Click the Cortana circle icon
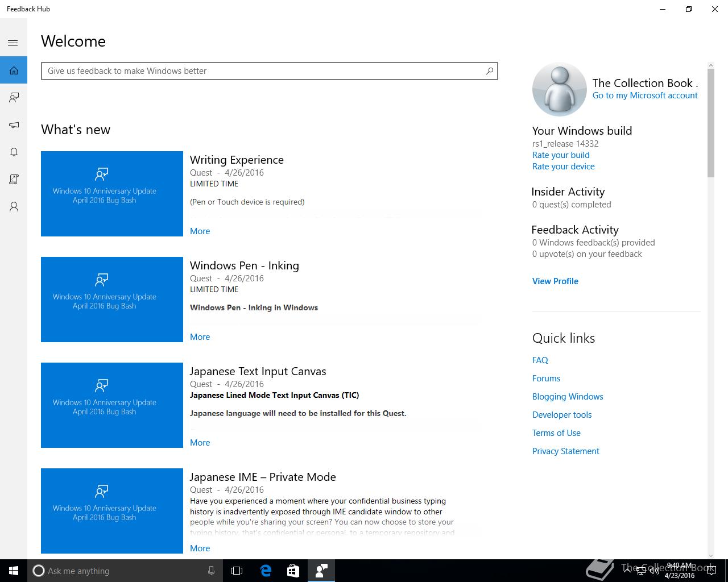 click(38, 571)
